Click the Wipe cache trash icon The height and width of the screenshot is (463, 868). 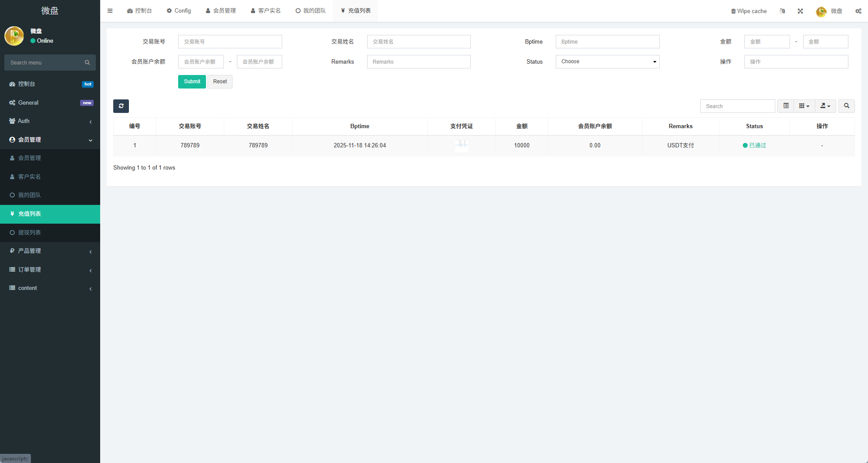point(733,11)
